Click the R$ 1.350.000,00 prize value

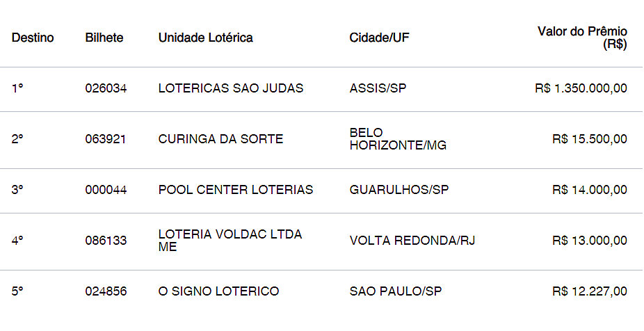581,89
